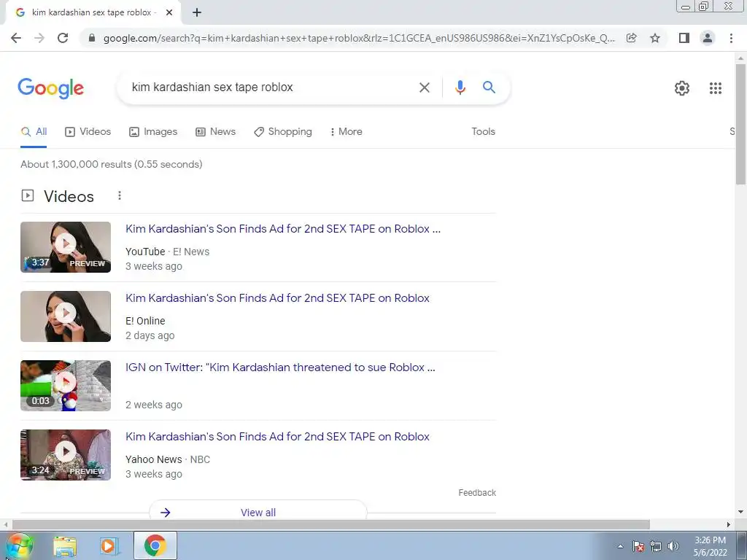The image size is (747, 560).
Task: Open the Chrome profile menu
Action: 708,38
